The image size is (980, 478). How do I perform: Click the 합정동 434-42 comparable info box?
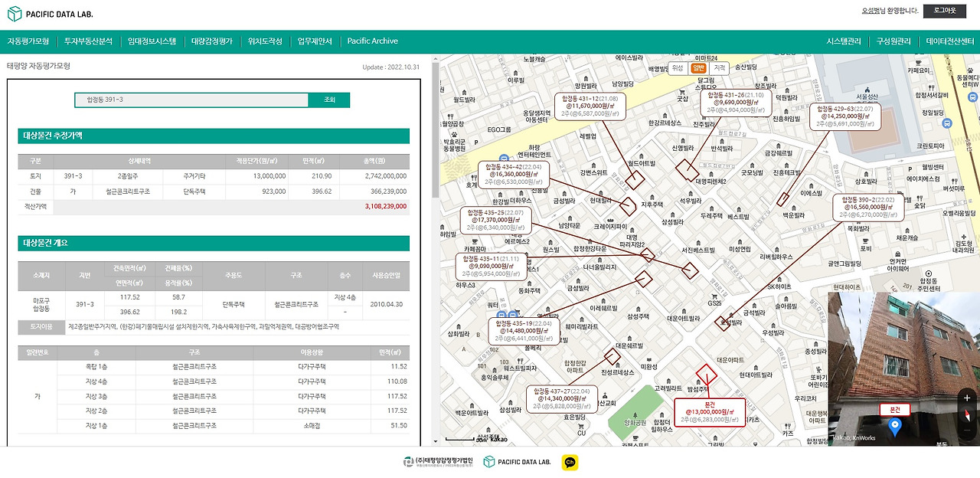514,175
